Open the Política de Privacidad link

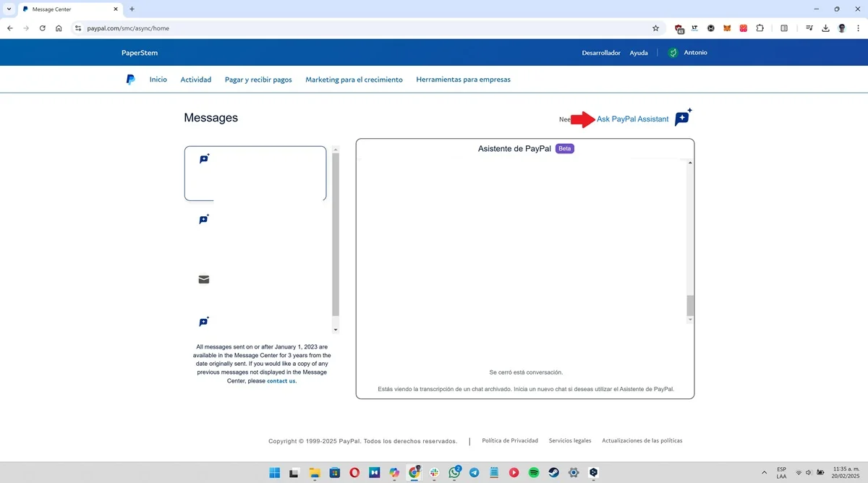click(510, 440)
